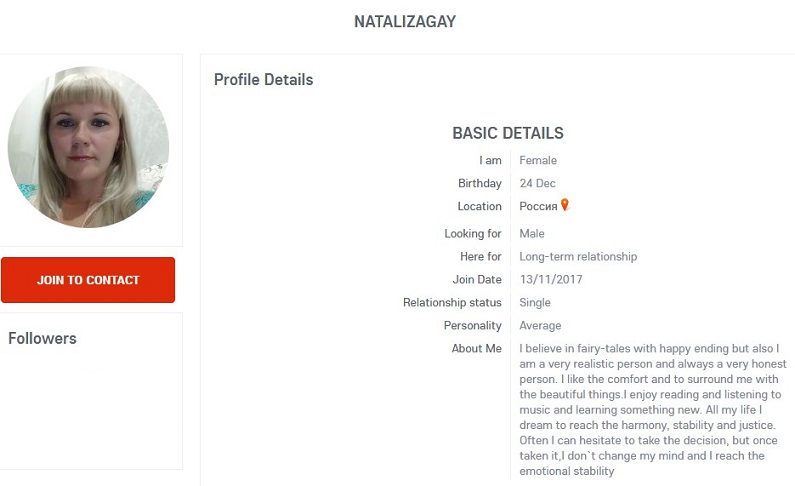Click the Average personality value
The image size is (795, 486).
[540, 326]
